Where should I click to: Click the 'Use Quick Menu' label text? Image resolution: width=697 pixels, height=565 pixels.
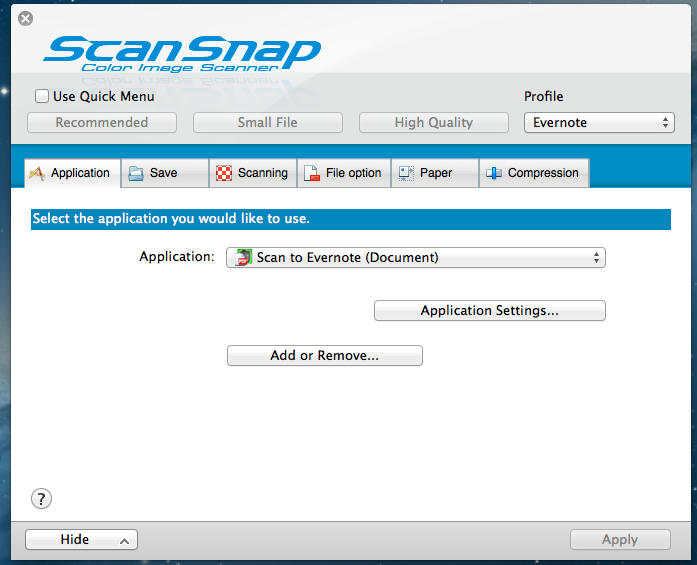tap(104, 96)
